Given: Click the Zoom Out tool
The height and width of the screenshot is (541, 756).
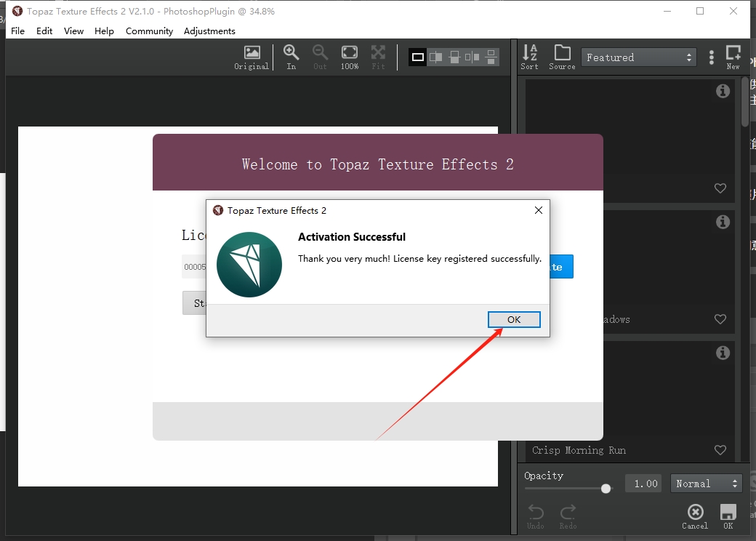Looking at the screenshot, I should (x=320, y=57).
